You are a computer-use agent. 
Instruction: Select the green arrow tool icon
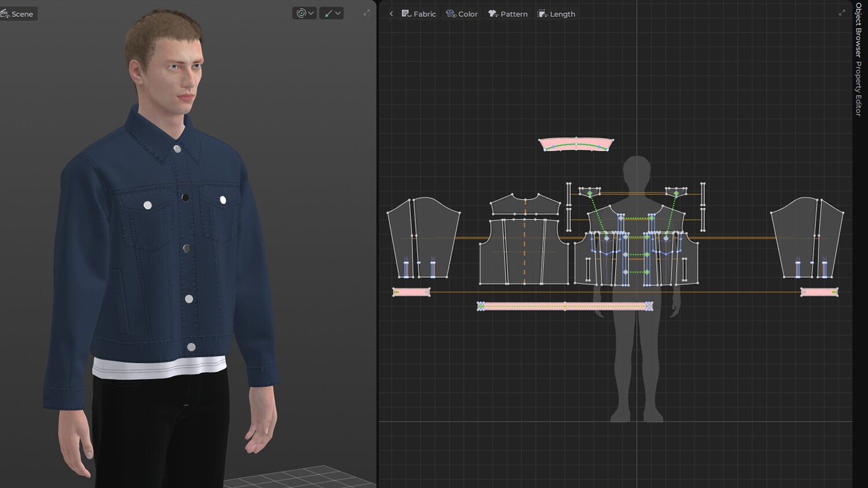point(328,13)
